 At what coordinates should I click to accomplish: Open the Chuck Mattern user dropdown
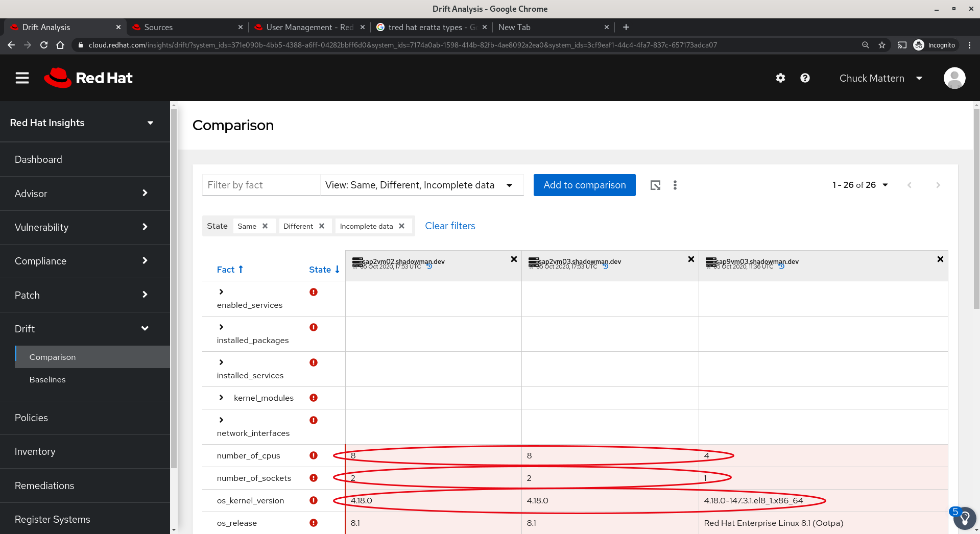pos(880,78)
